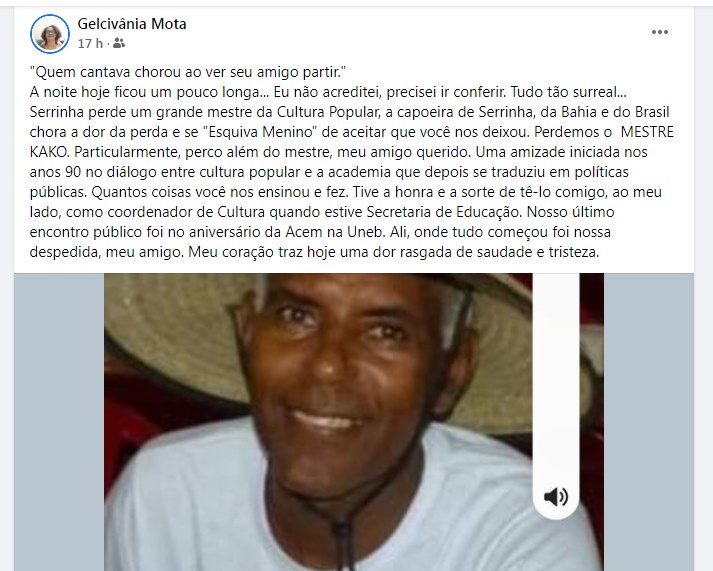Click the gray letterbox area left of video
The image size is (713, 571).
coord(59,422)
